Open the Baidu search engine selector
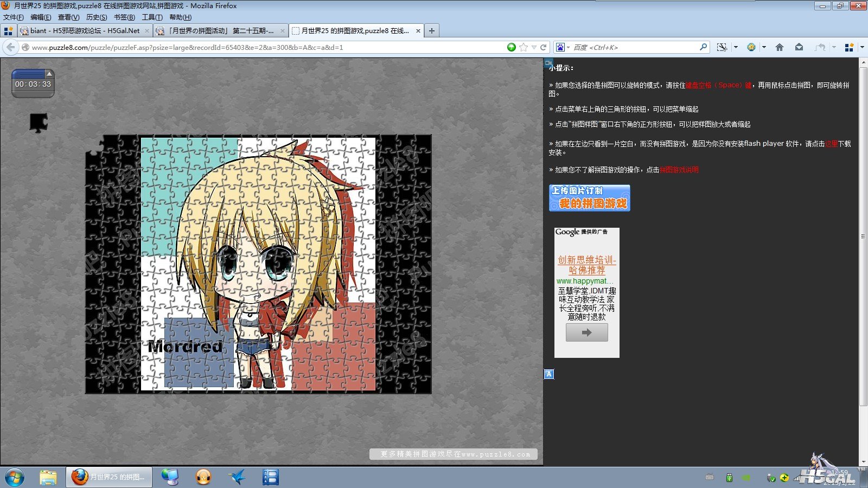Screen dimensions: 868x488 coord(563,47)
